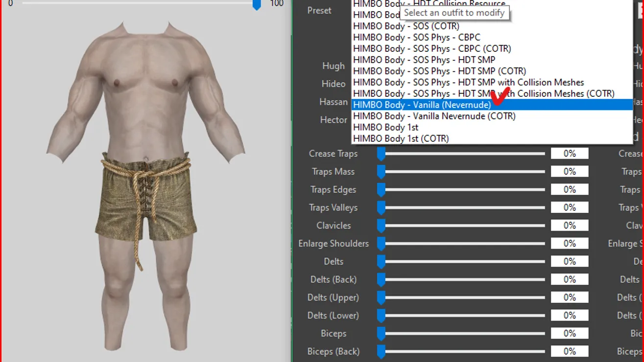This screenshot has width=644, height=362.
Task: Select SOS Phys - HDT SMP (COTR) entry
Action: (439, 71)
